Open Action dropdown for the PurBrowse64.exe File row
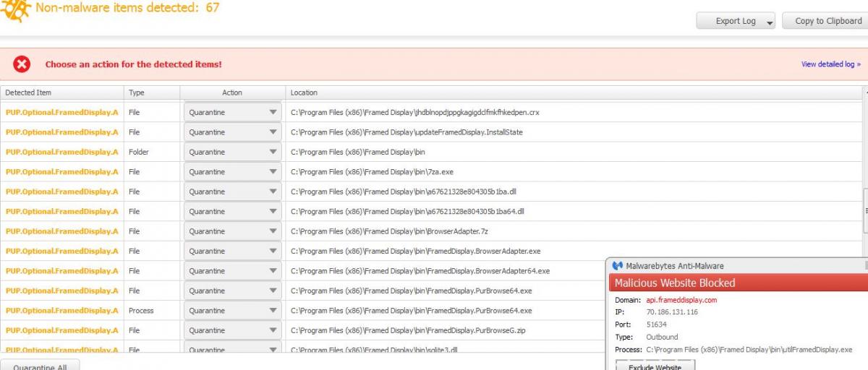Image resolution: width=868 pixels, height=370 pixels. (233, 291)
